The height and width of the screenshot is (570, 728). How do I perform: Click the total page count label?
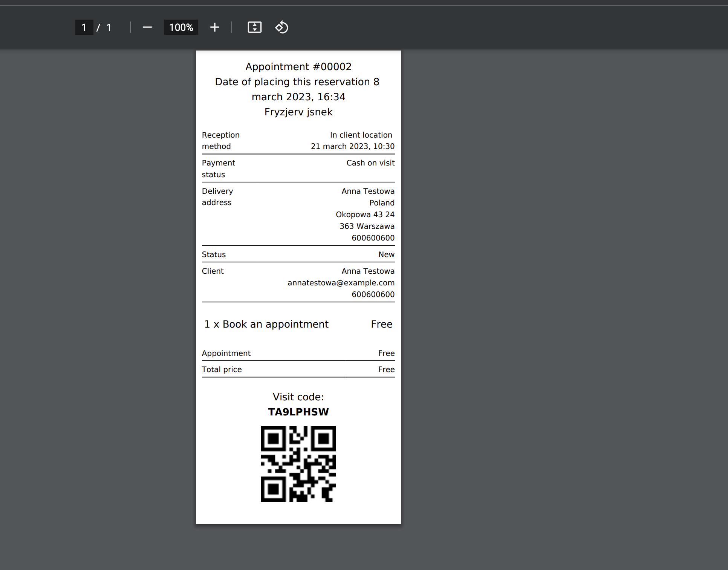(109, 28)
